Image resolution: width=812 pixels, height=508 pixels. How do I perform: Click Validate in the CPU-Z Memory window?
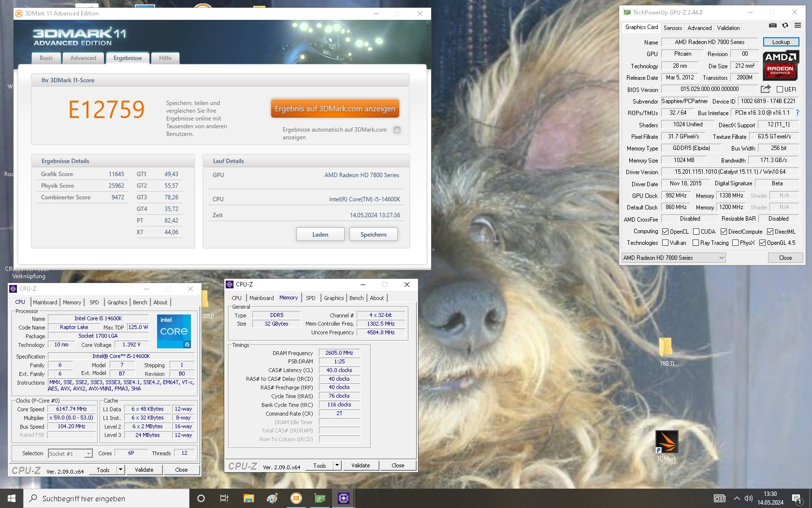coord(361,465)
